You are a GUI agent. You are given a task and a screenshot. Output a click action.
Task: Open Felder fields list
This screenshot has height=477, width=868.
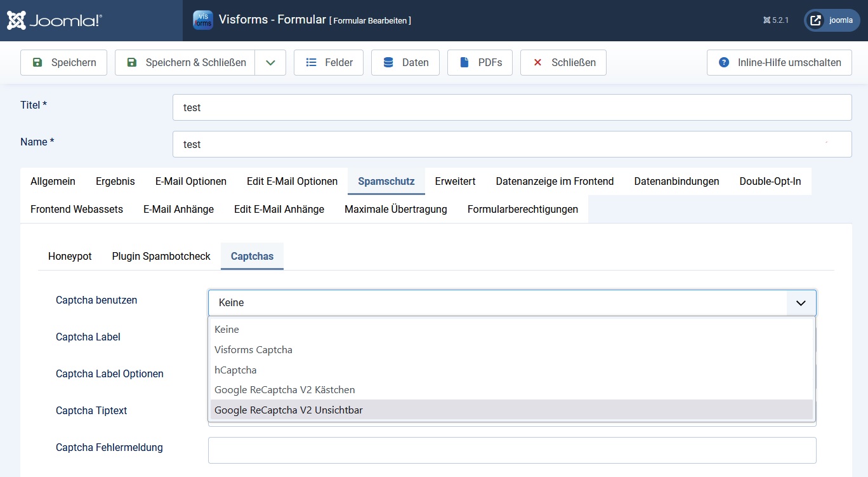[x=329, y=62]
